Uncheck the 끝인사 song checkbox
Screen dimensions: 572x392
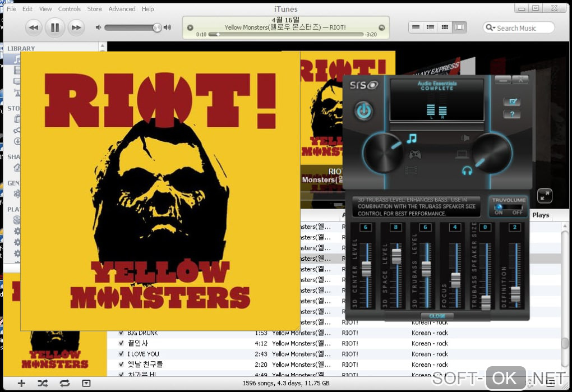click(x=121, y=343)
